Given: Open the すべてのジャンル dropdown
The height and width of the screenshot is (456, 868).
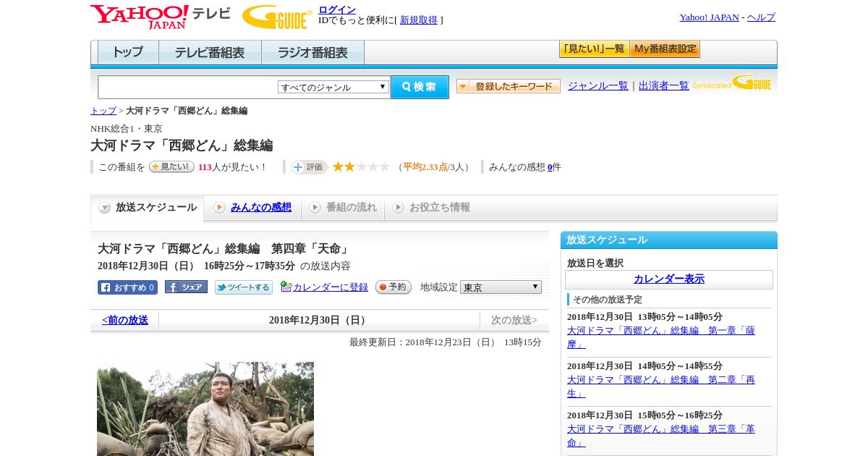Looking at the screenshot, I should click(333, 87).
